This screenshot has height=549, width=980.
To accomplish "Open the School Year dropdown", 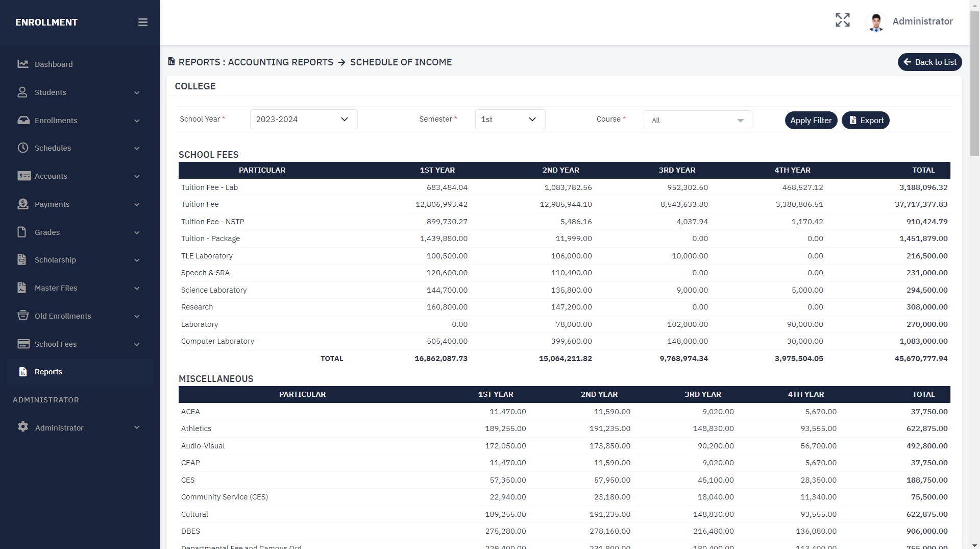I will tap(303, 119).
